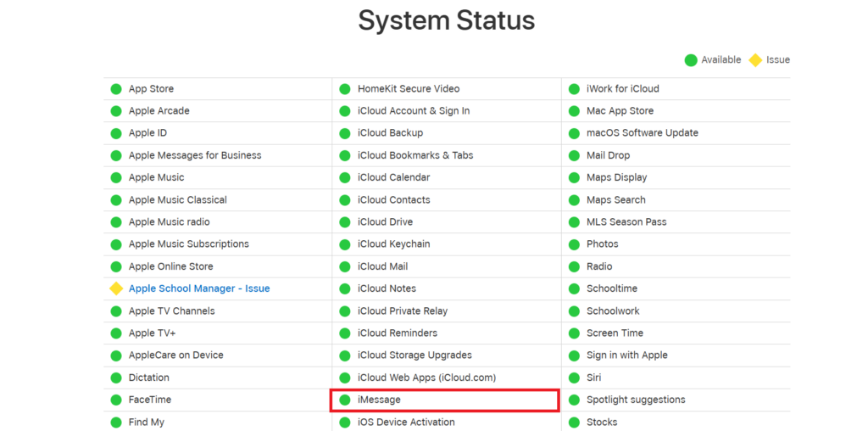This screenshot has width=868, height=431.
Task: Click the iCloud Notes entry
Action: coord(387,288)
